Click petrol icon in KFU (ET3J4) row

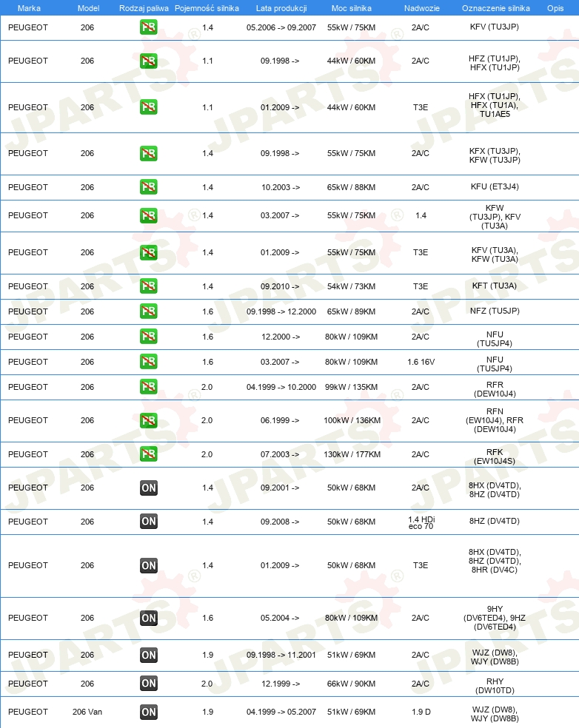click(x=149, y=187)
